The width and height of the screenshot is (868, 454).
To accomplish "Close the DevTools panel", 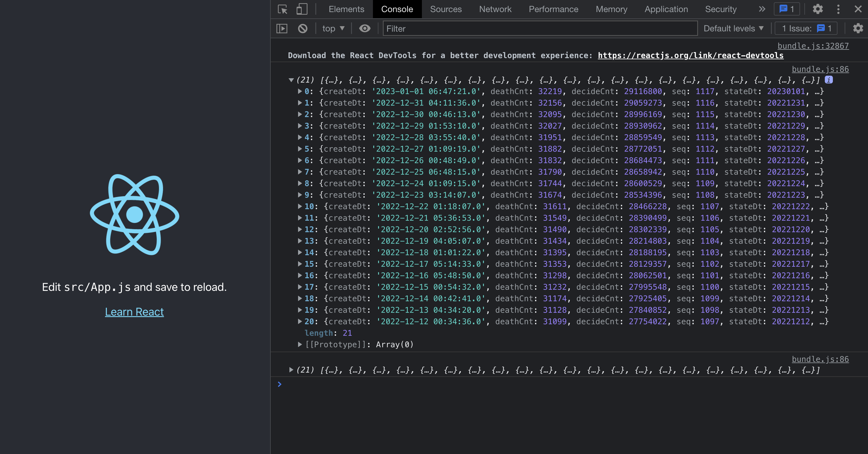I will (x=858, y=9).
